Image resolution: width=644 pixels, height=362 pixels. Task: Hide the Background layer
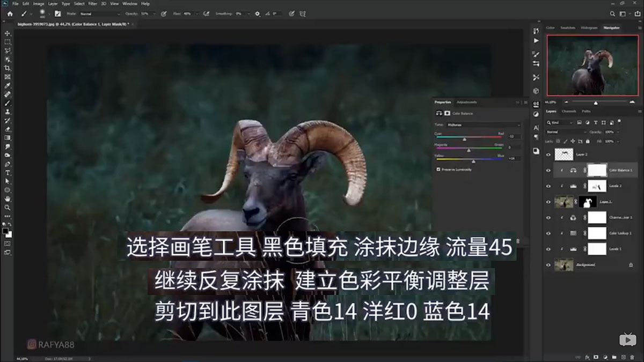(548, 264)
